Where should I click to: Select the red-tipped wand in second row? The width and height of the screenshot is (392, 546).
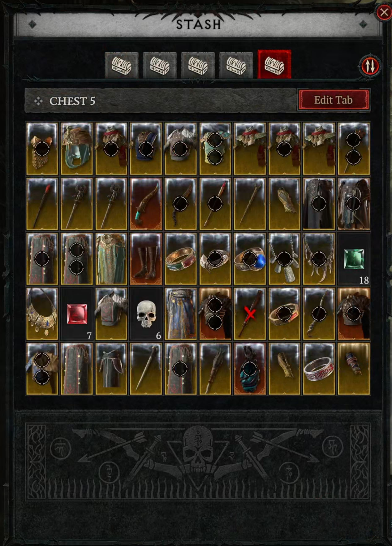(x=42, y=204)
